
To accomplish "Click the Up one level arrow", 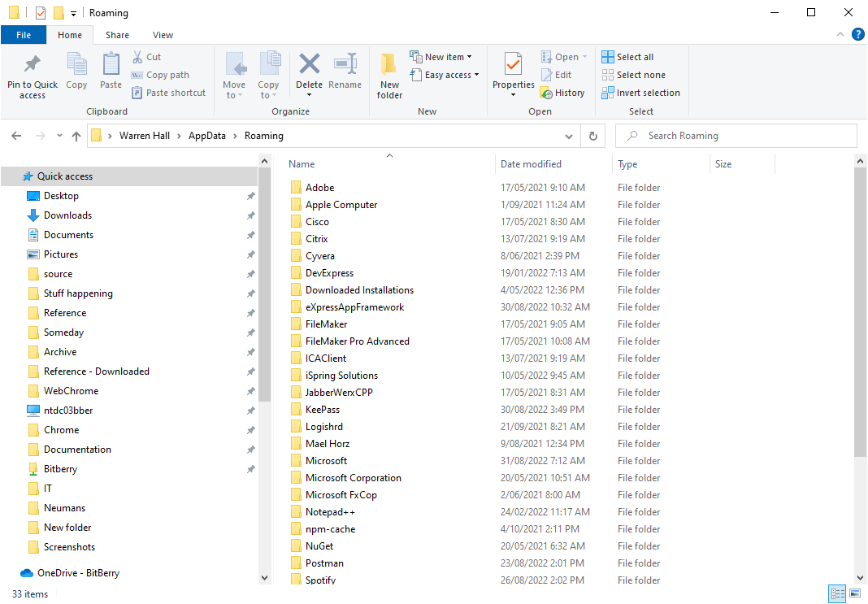I will pos(76,136).
